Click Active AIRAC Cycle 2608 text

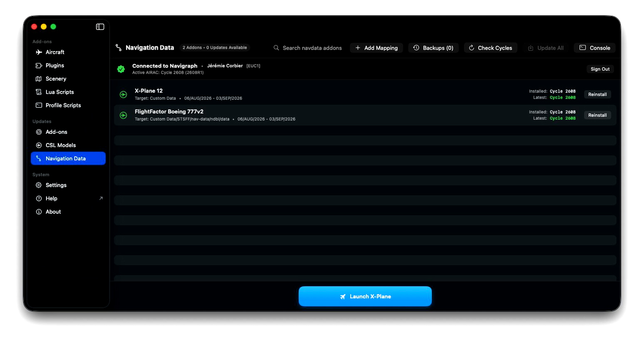[x=168, y=73]
